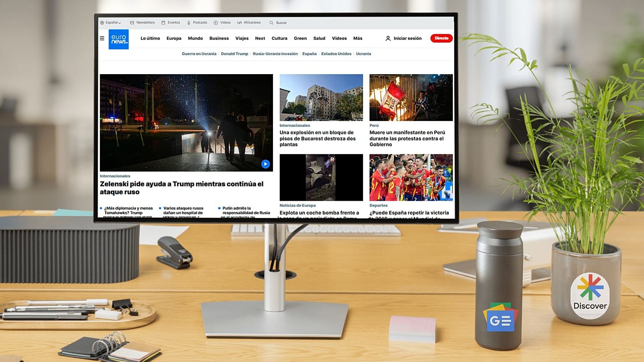Screen dimensions: 644x362
Task: Click the Donald Trump topic tag
Action: click(x=234, y=54)
